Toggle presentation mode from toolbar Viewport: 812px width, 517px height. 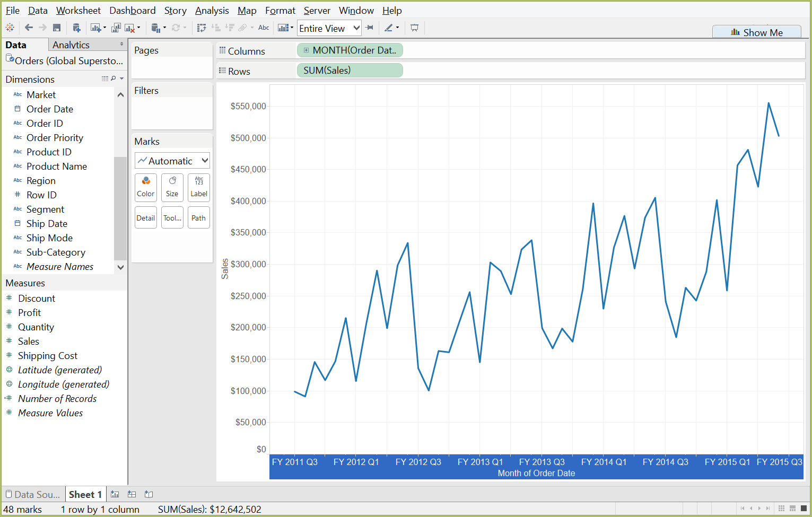pos(414,28)
